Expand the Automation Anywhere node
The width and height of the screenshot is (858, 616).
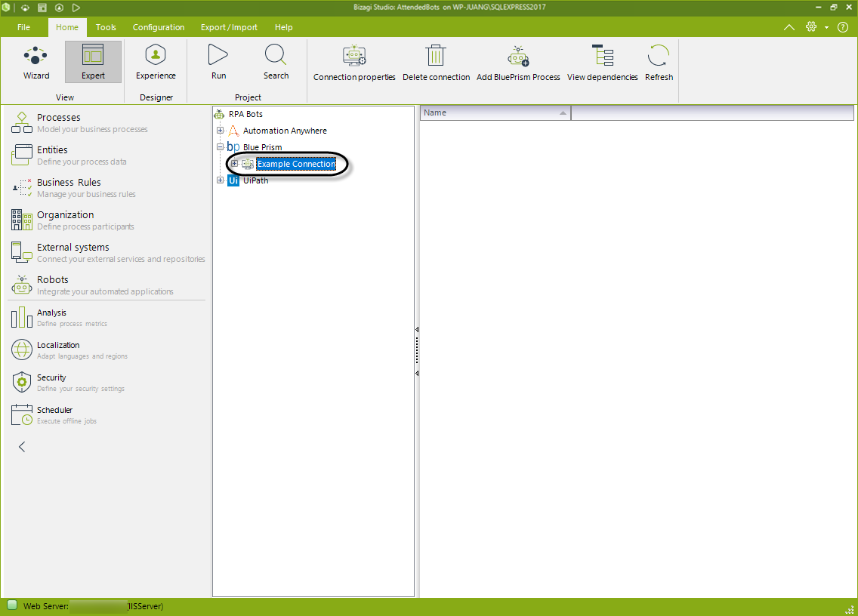tap(220, 130)
